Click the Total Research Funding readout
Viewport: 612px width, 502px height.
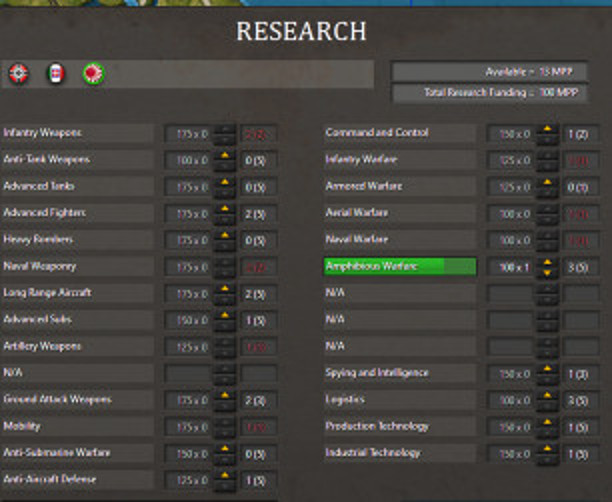pos(489,93)
